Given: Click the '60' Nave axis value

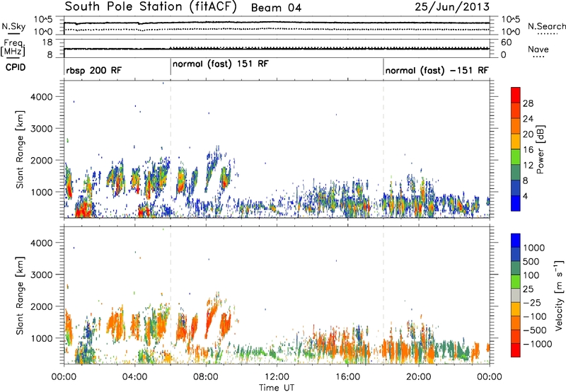Looking at the screenshot, I should click(506, 42).
